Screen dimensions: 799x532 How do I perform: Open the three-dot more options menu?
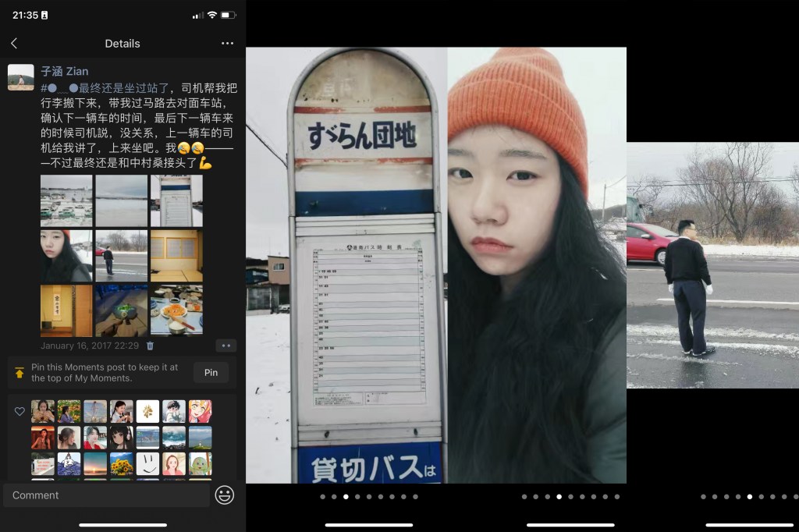(x=227, y=44)
